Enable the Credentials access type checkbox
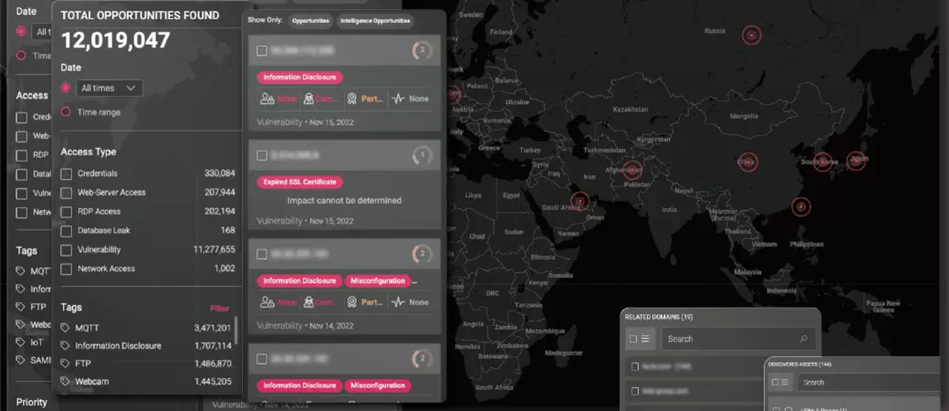949x411 pixels. [66, 174]
